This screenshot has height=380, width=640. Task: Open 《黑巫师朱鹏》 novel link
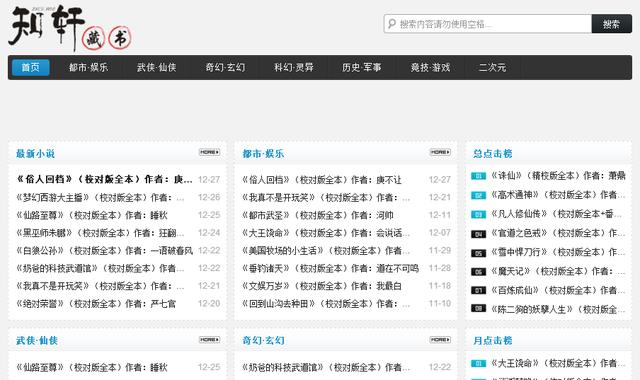[x=100, y=233]
